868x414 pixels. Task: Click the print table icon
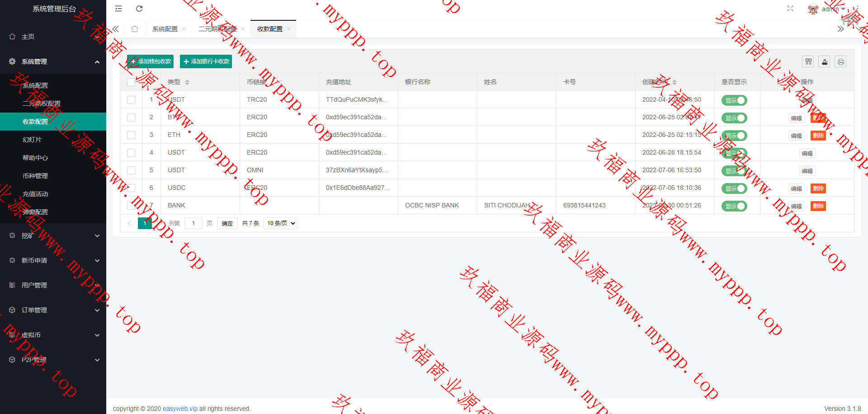840,62
